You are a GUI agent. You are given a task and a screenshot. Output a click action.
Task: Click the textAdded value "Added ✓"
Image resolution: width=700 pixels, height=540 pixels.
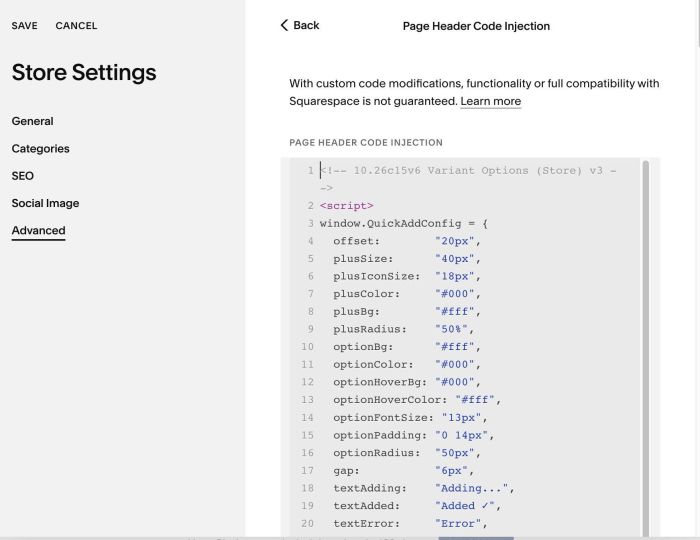pos(465,506)
